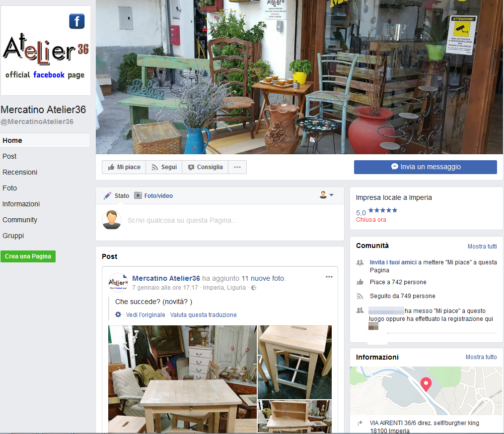Open the post options three-dots menu
This screenshot has width=504, height=434.
[329, 277]
